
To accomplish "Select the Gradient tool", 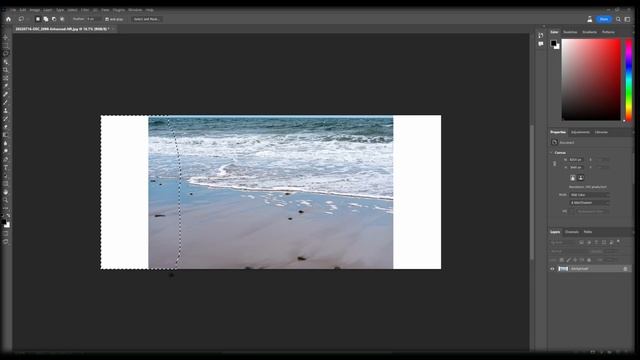I will coord(6,135).
